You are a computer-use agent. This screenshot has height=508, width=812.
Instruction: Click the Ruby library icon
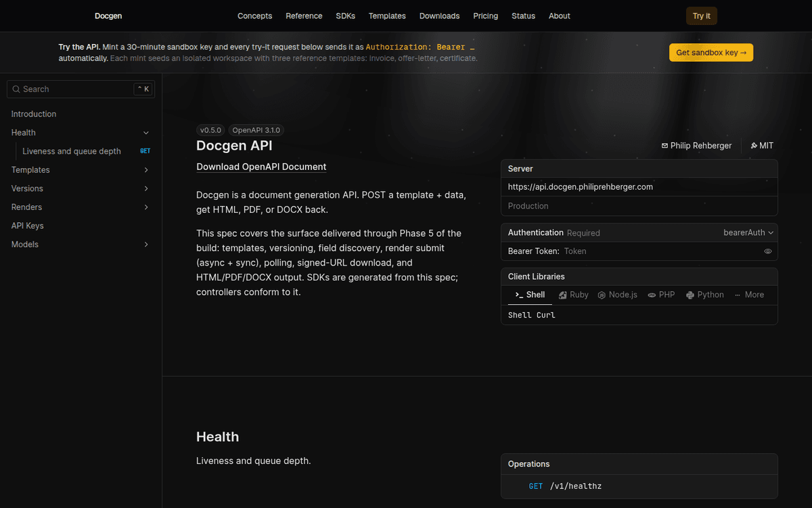[562, 295]
